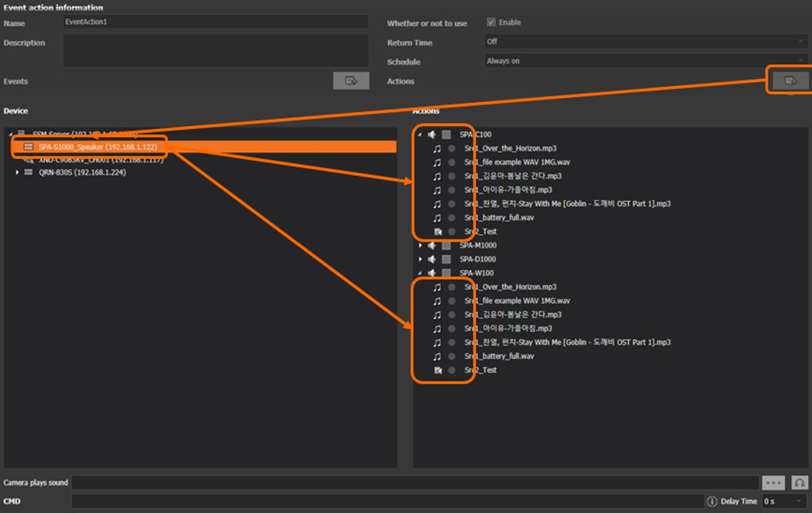The image size is (812, 513).
Task: Toggle the Enable checkbox
Action: [x=491, y=22]
